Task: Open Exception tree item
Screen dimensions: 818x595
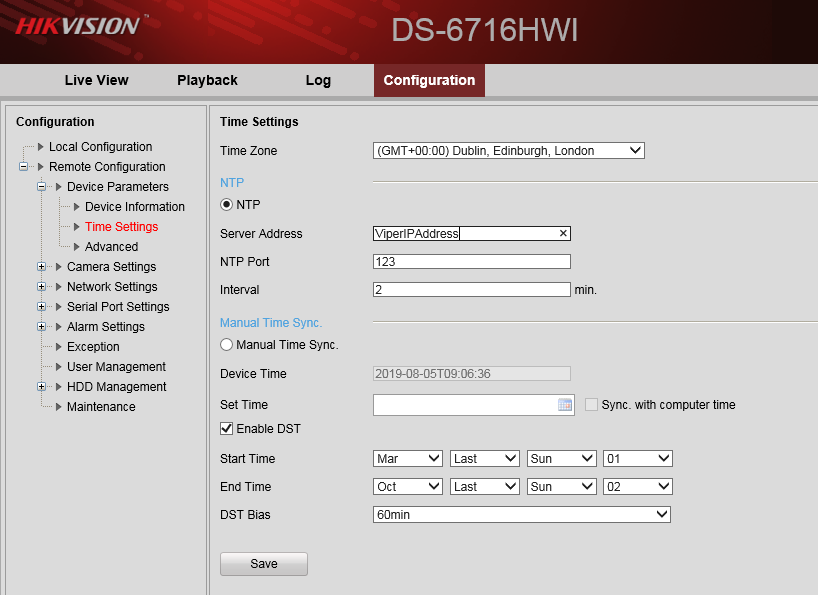Action: pyautogui.click(x=93, y=346)
